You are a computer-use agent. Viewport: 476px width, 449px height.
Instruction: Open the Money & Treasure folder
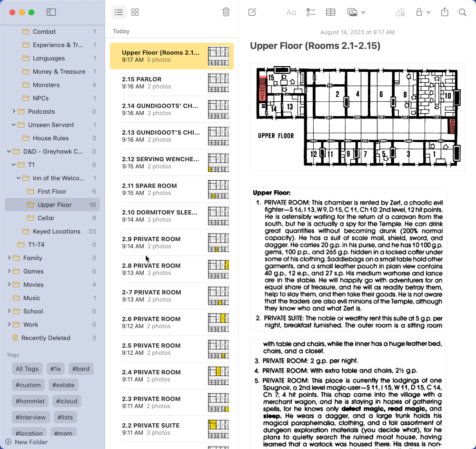tap(52, 72)
